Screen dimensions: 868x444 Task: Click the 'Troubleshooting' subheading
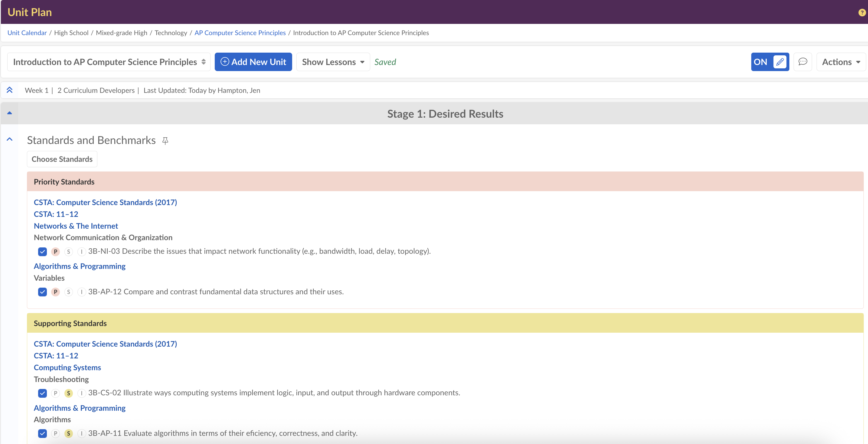[x=61, y=379]
